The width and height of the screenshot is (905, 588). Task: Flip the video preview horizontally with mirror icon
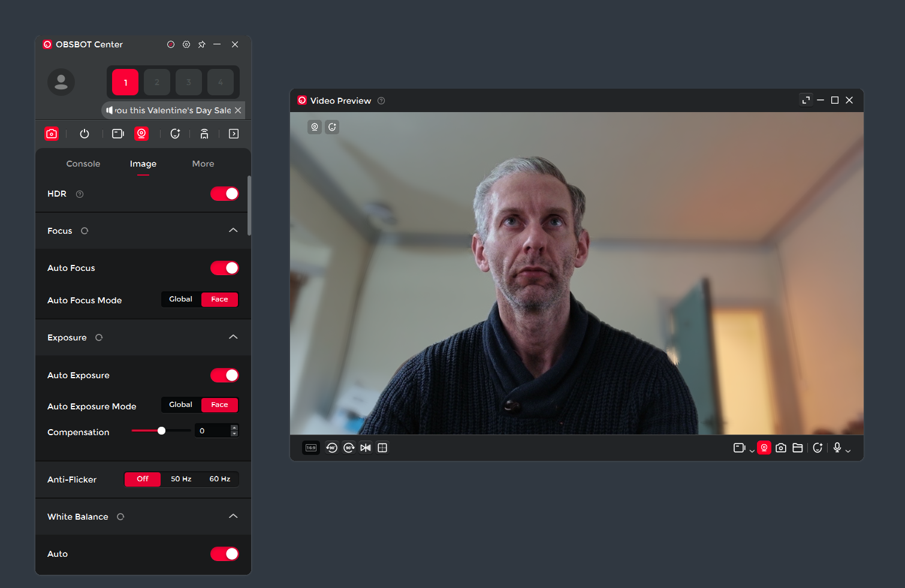366,448
